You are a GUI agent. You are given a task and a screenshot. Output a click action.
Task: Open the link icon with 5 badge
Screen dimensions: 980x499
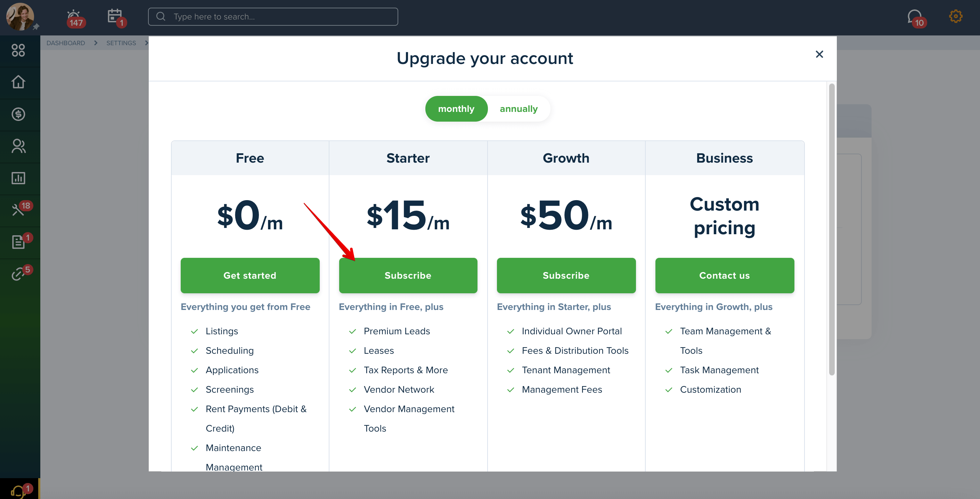(x=18, y=274)
